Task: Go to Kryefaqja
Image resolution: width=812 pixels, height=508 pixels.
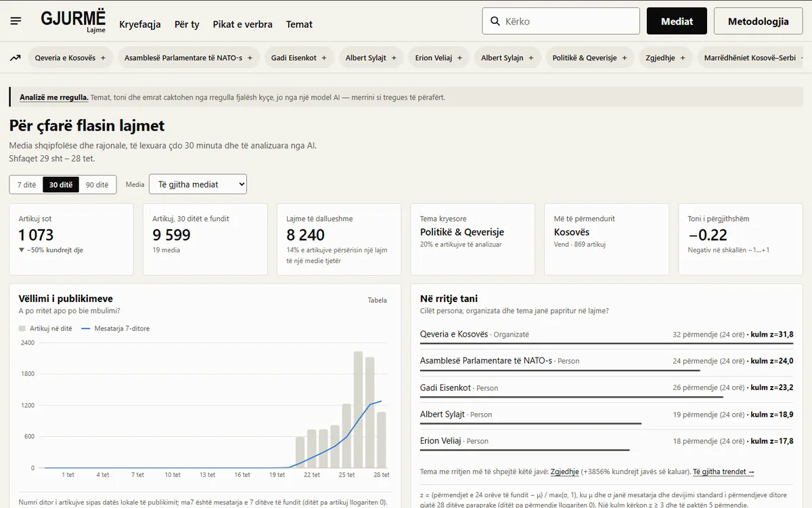Action: pos(140,24)
